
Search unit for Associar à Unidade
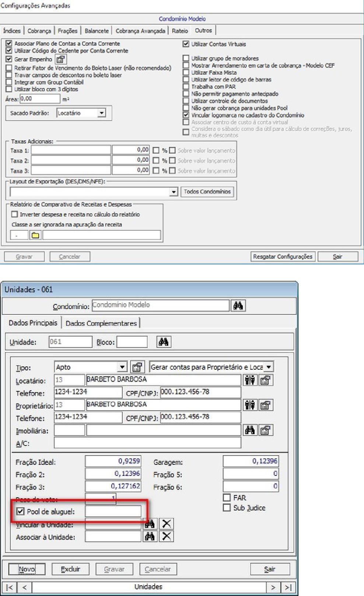150,536
